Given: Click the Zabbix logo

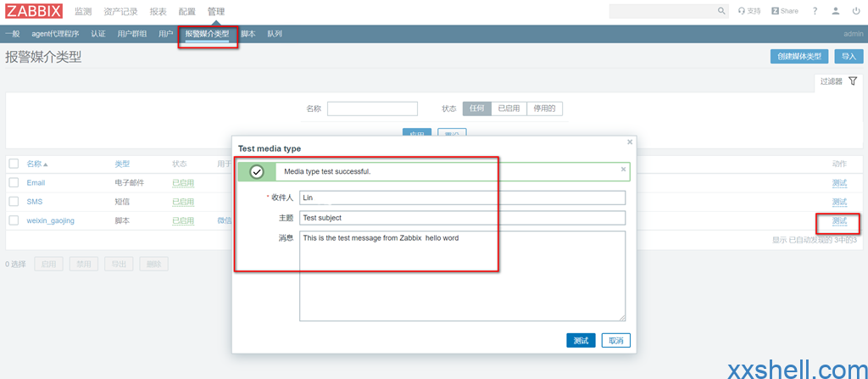Looking at the screenshot, I should click(x=34, y=11).
